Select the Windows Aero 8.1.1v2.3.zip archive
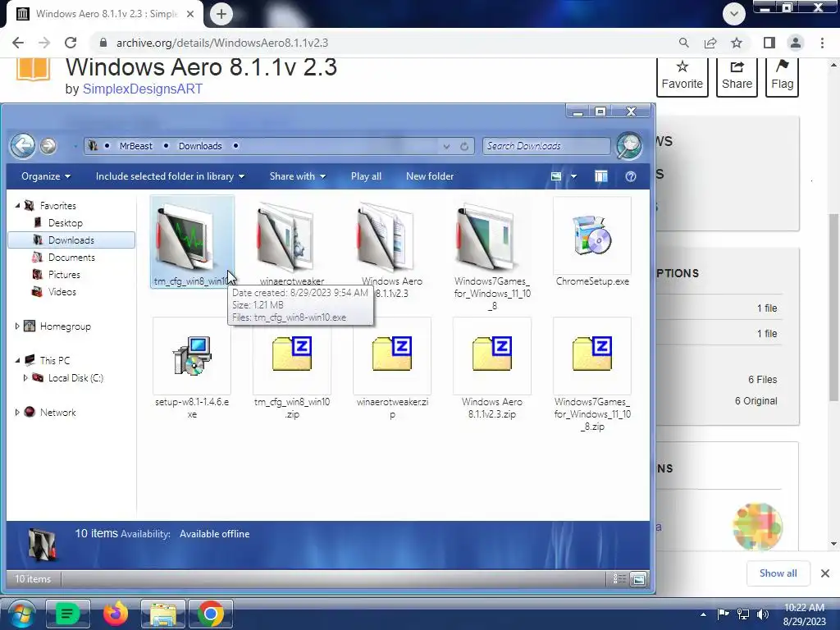 [492, 368]
